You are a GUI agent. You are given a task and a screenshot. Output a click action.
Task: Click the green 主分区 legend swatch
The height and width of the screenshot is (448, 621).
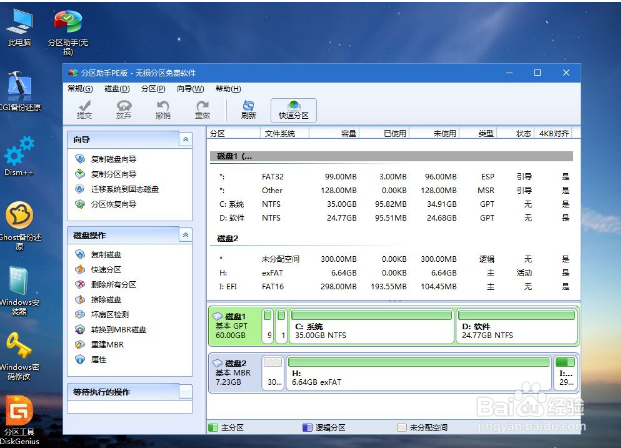click(x=213, y=428)
